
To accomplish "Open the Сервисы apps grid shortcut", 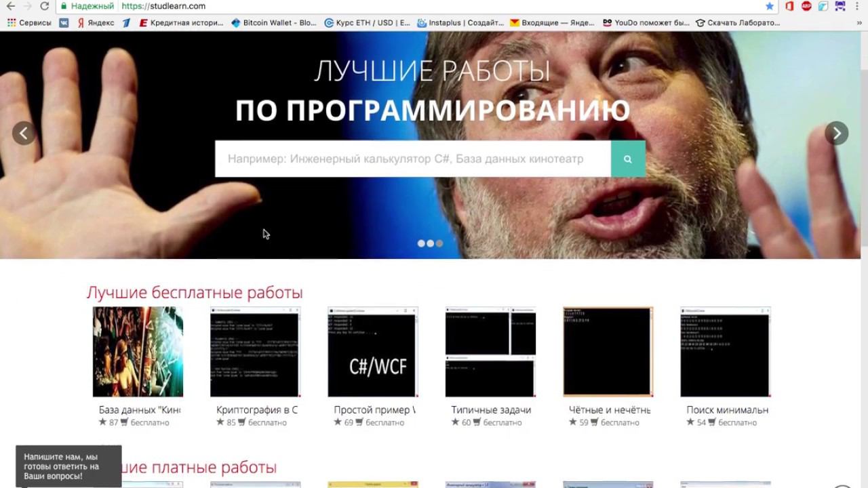I will (29, 22).
